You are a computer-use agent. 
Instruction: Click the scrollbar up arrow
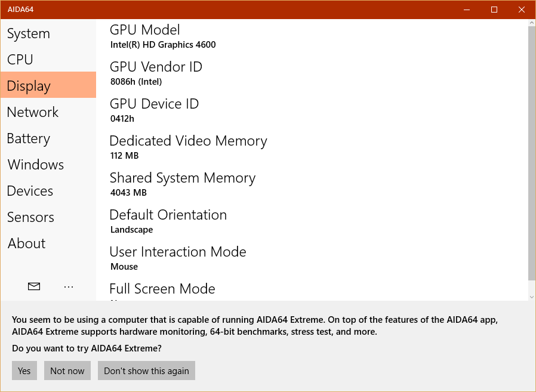coord(531,23)
